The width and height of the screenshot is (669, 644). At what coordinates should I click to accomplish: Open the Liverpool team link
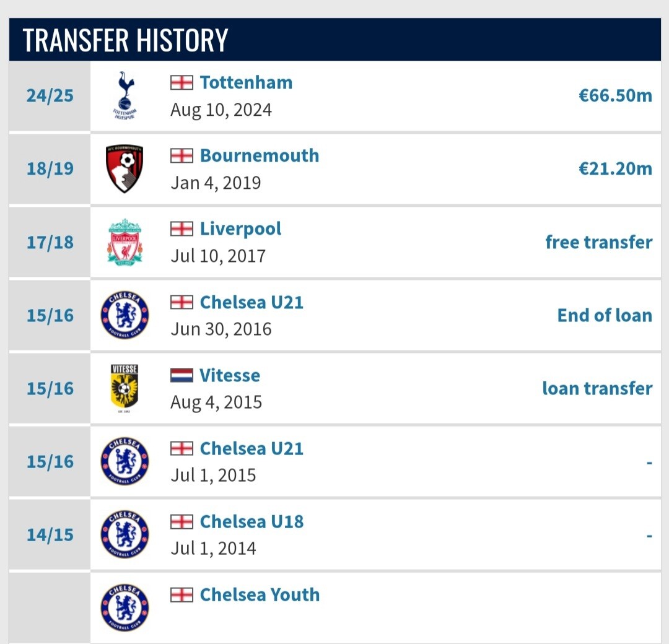click(x=240, y=229)
